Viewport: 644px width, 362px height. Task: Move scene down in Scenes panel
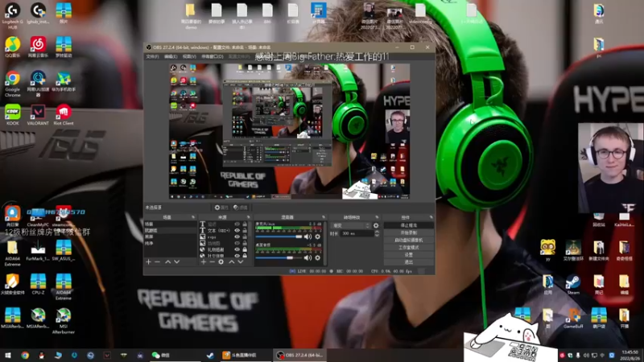[176, 262]
